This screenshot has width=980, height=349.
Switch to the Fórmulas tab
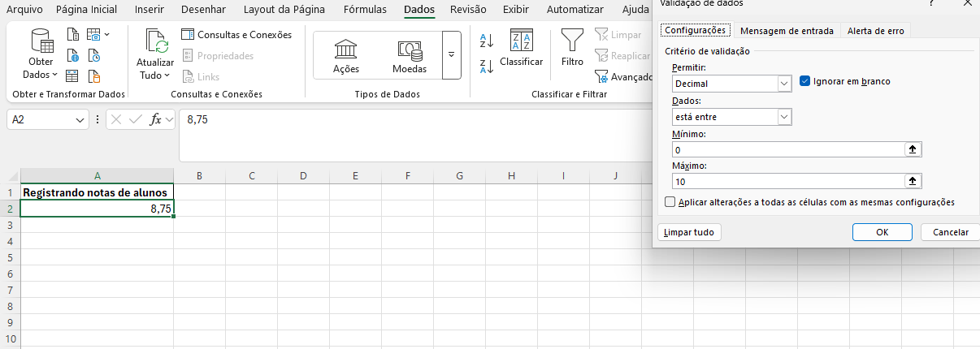pyautogui.click(x=365, y=10)
